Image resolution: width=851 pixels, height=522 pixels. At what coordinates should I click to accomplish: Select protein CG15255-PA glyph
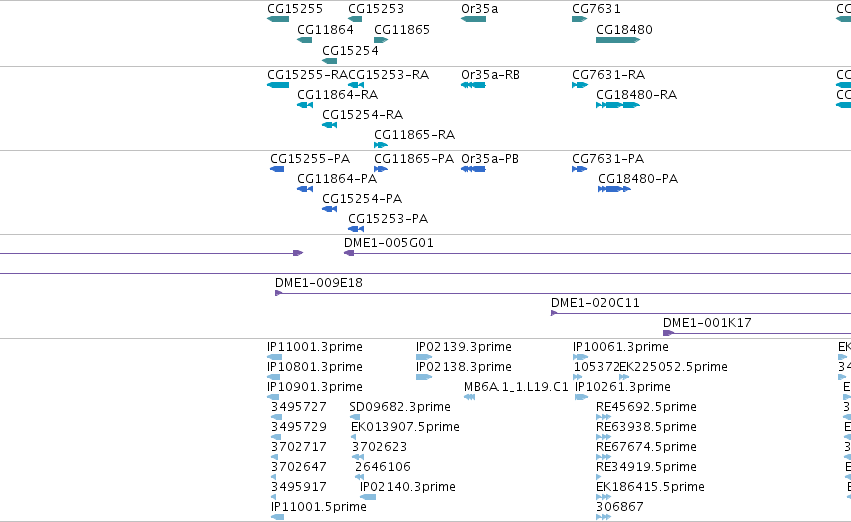277,169
